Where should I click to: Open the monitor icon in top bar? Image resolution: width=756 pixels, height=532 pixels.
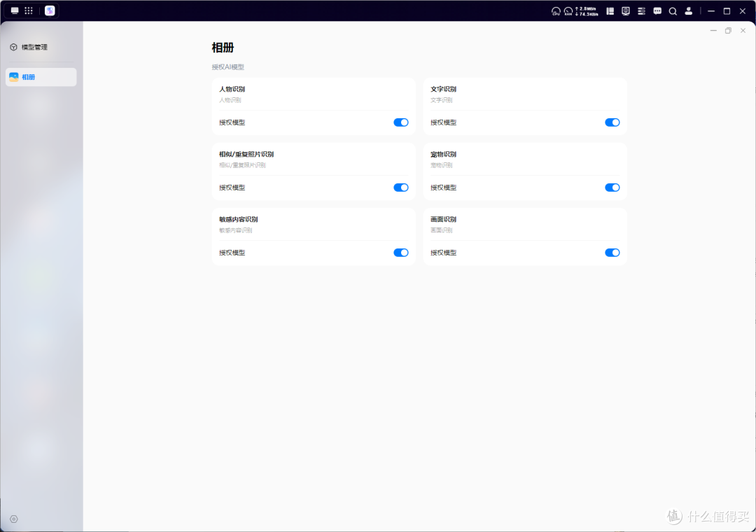626,11
